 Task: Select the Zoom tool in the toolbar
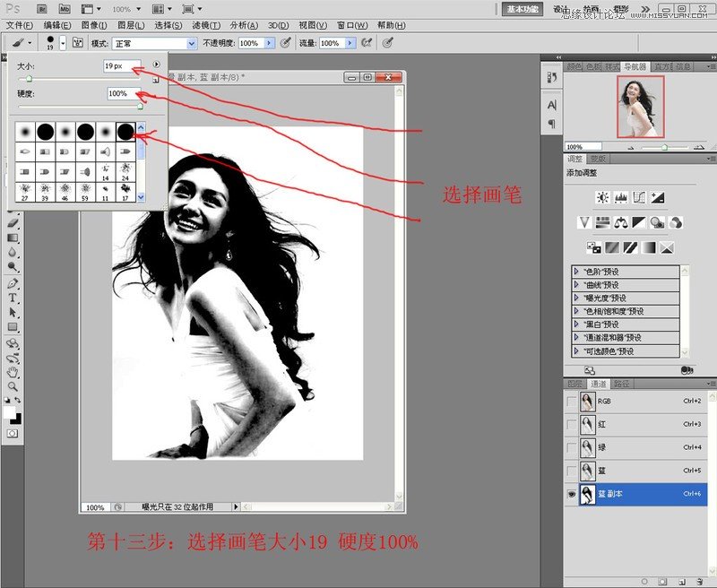click(x=13, y=385)
